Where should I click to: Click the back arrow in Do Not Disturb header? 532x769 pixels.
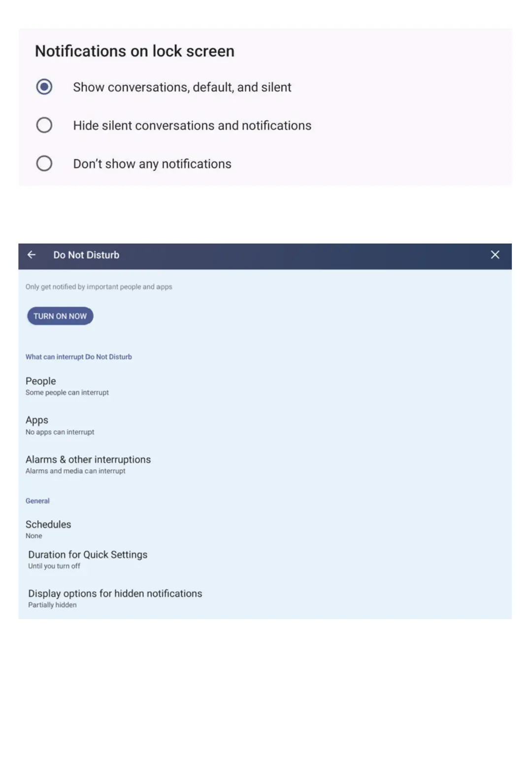point(32,255)
